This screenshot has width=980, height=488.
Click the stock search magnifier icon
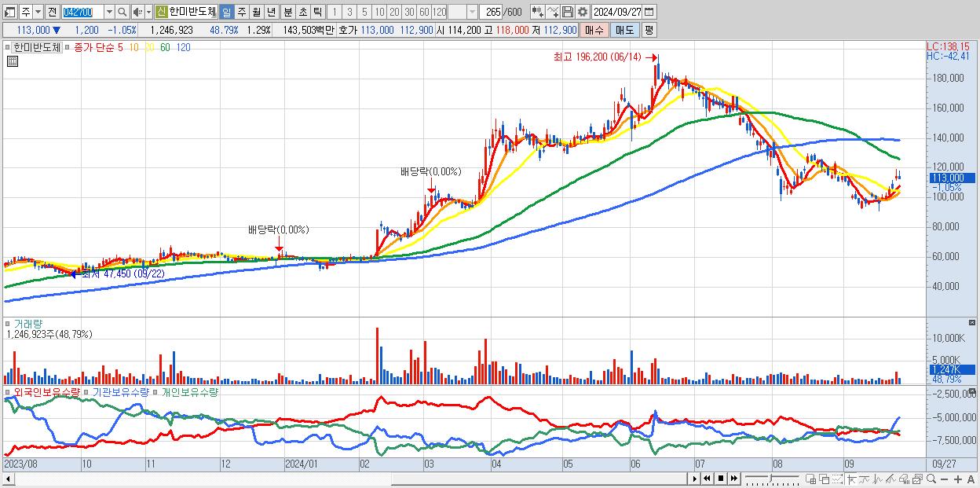coord(123,12)
